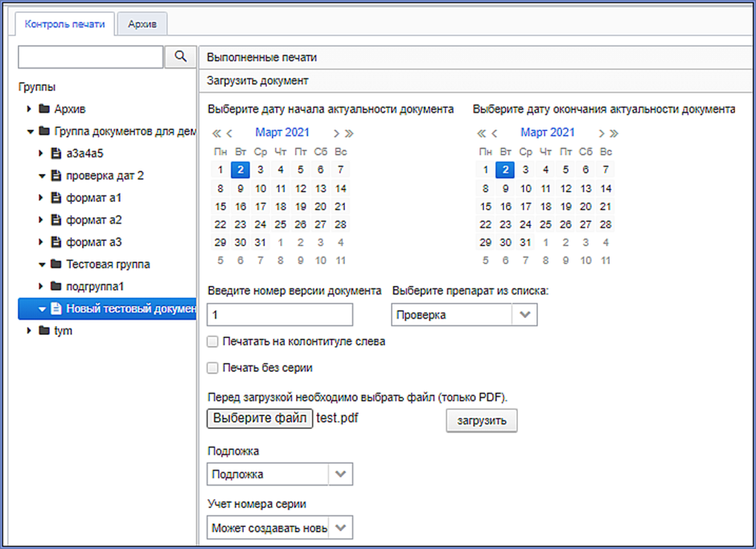The height and width of the screenshot is (549, 756).
Task: Jump back a year in end-date calendar
Action: click(481, 133)
